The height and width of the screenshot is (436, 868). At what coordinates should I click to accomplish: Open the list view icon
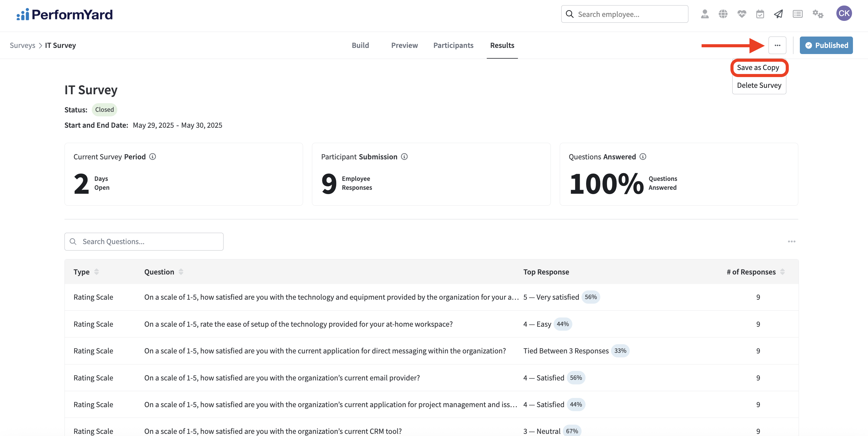[797, 14]
